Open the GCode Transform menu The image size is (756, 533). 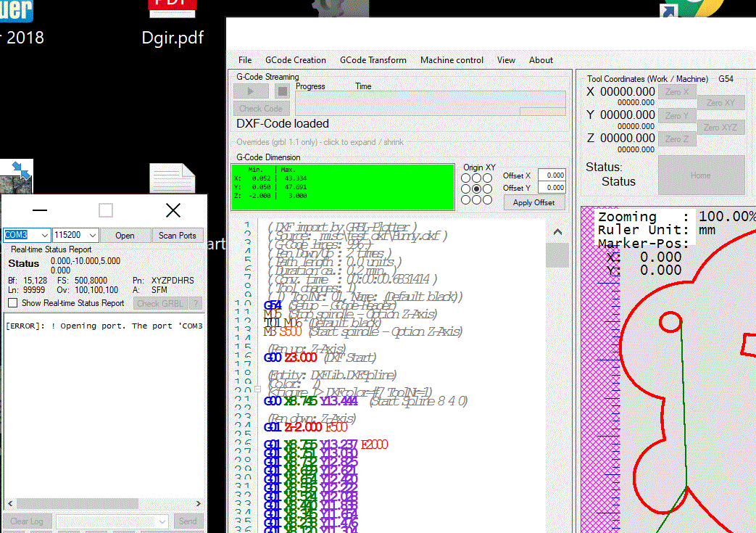click(x=373, y=60)
